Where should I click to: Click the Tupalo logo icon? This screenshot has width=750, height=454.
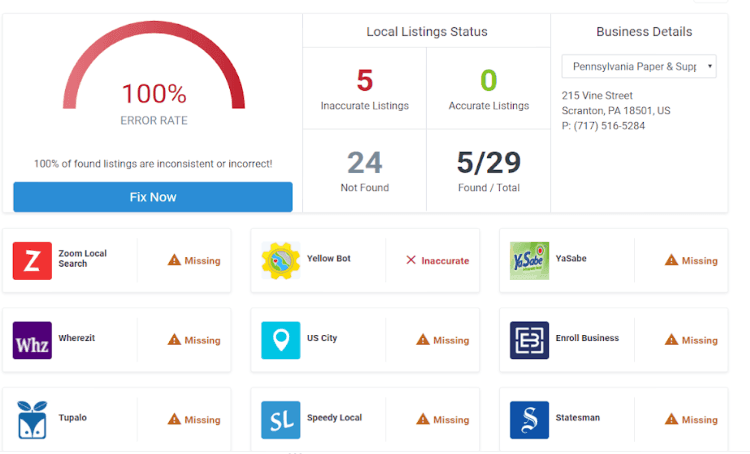click(32, 420)
